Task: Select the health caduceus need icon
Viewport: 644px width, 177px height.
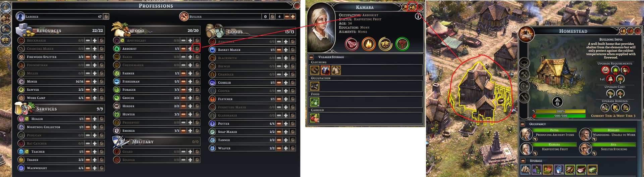Action: coord(402,44)
